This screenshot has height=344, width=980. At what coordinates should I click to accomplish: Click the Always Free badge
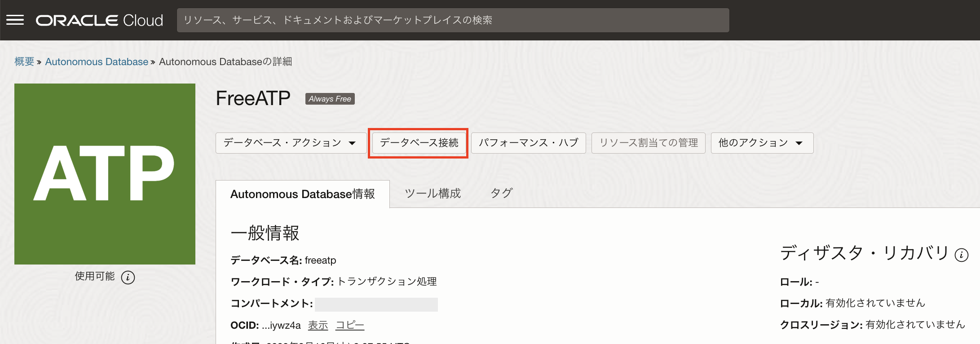pyautogui.click(x=330, y=99)
